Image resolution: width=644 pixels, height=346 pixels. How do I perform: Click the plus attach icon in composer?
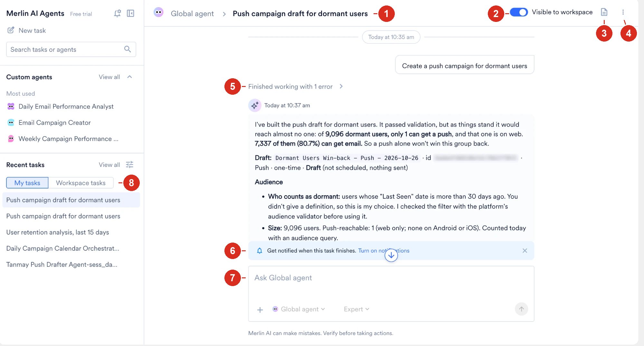pyautogui.click(x=260, y=310)
